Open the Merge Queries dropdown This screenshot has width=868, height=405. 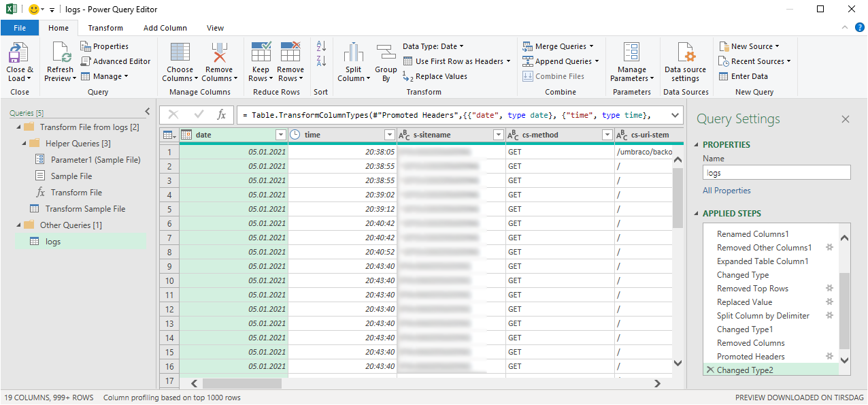pyautogui.click(x=558, y=46)
